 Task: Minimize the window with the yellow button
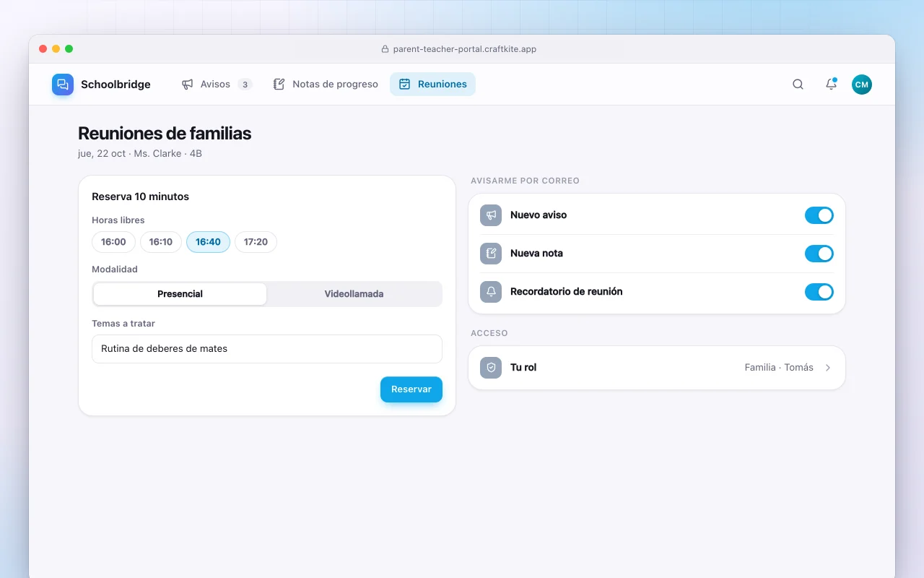[56, 49]
